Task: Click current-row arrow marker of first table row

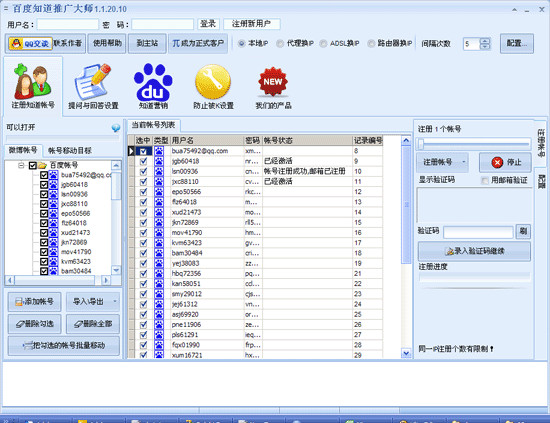Action: pos(131,151)
